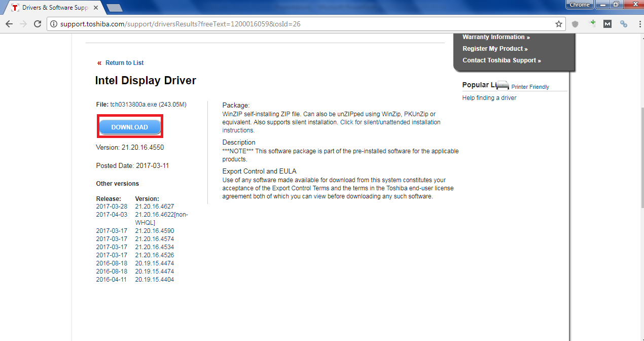Open version 21.20.16.4590
Viewport: 644px width, 341px height.
click(x=155, y=231)
